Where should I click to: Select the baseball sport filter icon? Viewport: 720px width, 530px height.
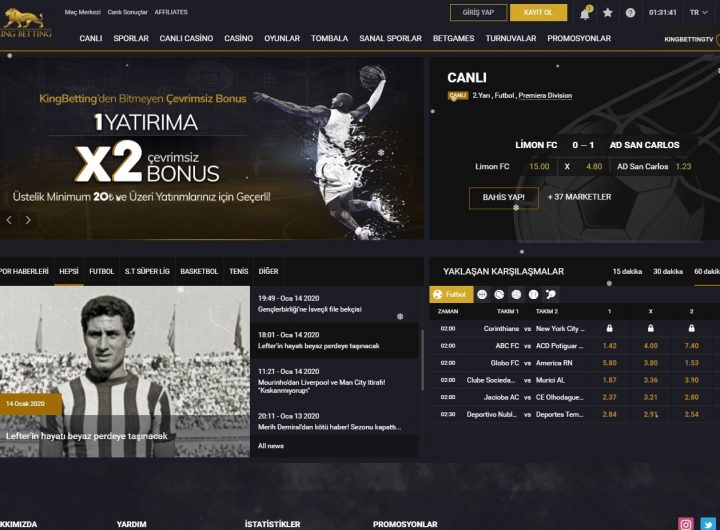click(533, 294)
